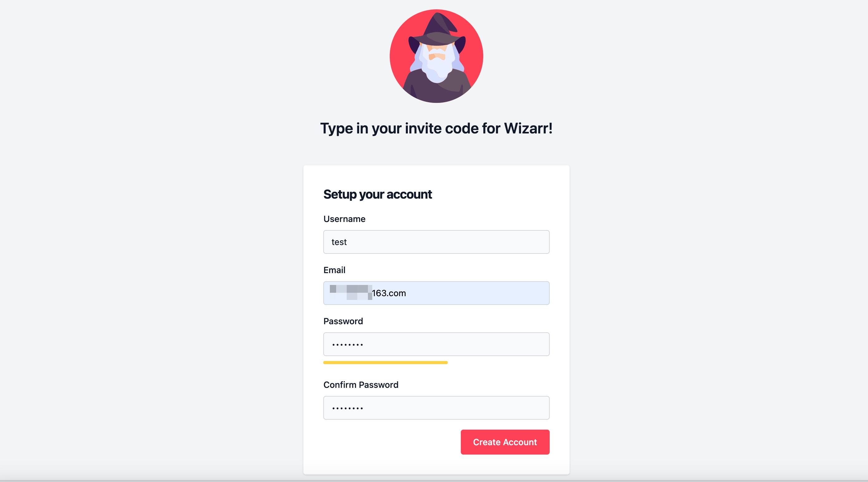The image size is (868, 482).
Task: Click the masked dots in Confirm Password
Action: 347,408
